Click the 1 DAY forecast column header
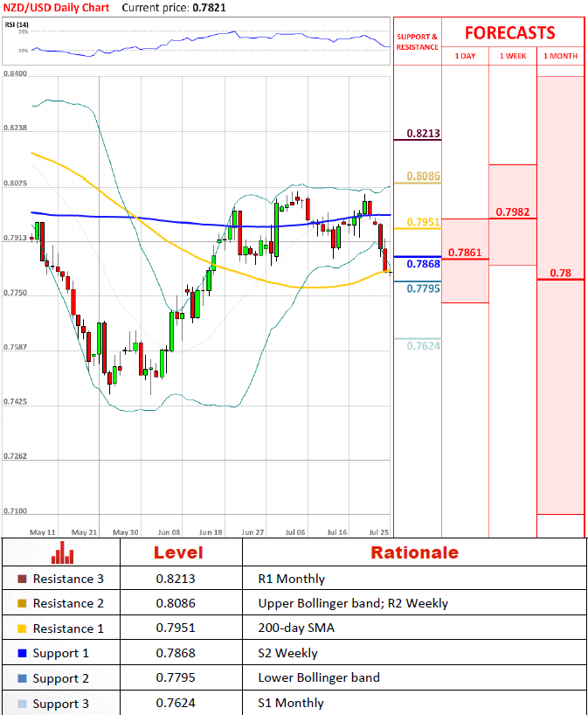588x715 pixels. point(465,56)
